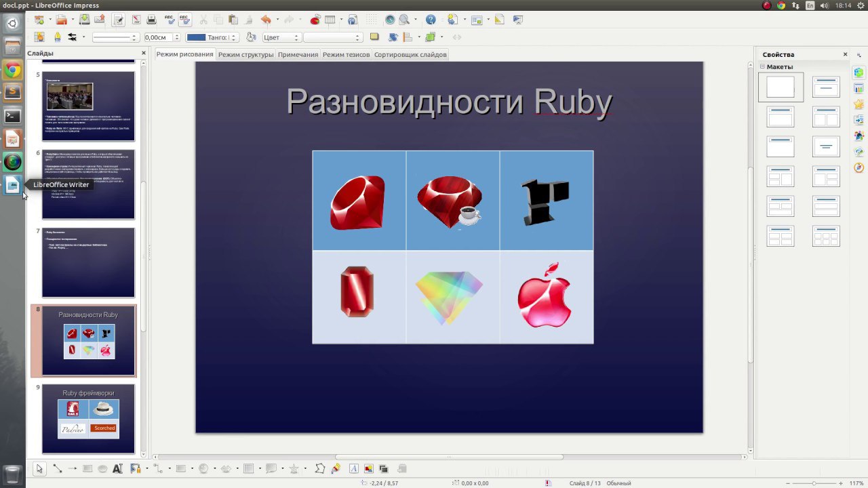868x488 pixels.
Task: Switch to the Режим структуры tab
Action: [245, 54]
